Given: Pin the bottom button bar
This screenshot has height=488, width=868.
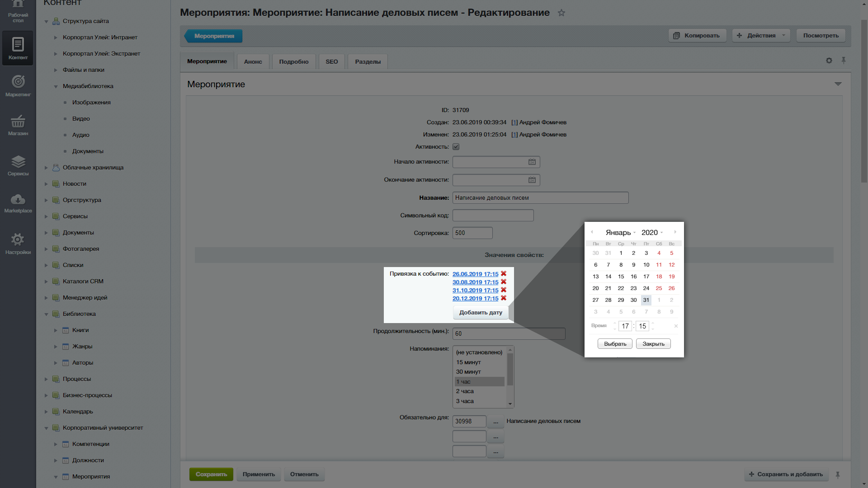Looking at the screenshot, I should click(x=838, y=474).
